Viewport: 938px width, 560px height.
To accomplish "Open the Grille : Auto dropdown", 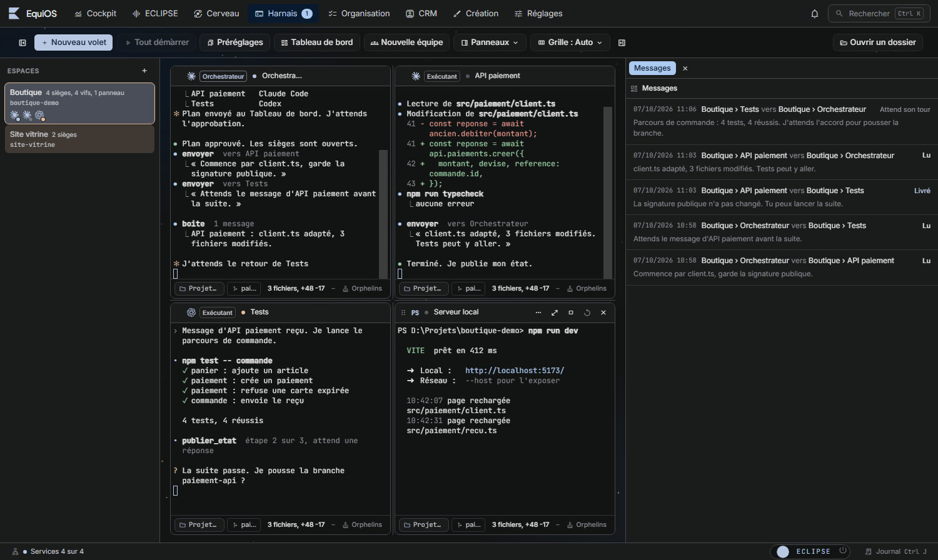I will pyautogui.click(x=570, y=42).
